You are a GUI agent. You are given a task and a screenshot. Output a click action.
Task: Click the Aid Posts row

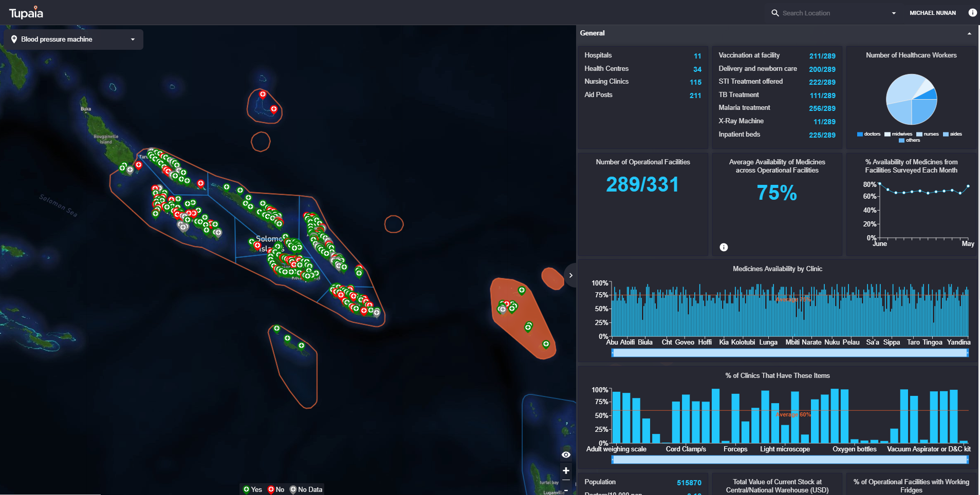tap(642, 95)
